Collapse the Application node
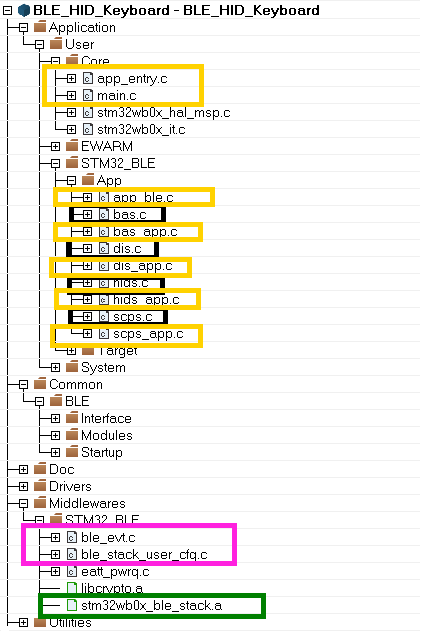 (23, 27)
